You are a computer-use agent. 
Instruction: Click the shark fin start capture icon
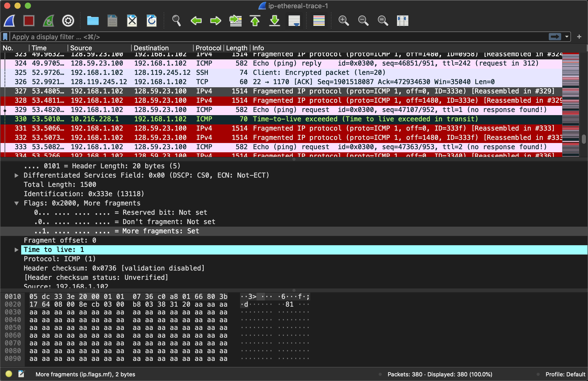10,21
